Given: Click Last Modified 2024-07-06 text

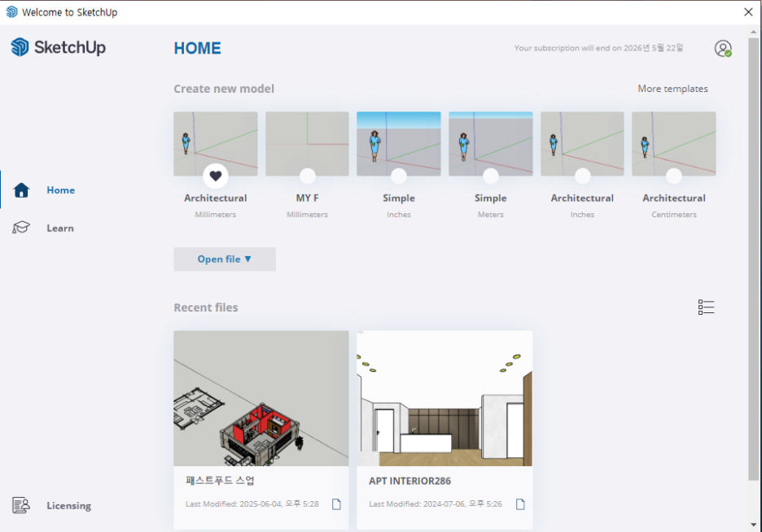Looking at the screenshot, I should click(435, 504).
